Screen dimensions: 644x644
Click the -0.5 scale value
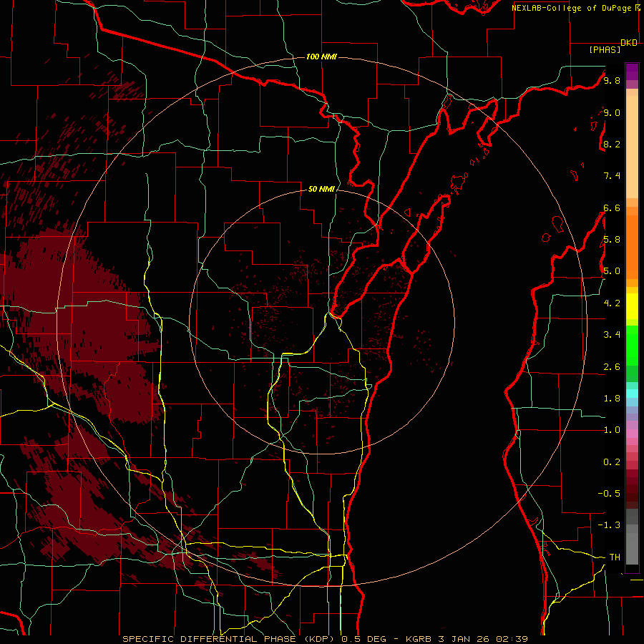[x=609, y=494]
